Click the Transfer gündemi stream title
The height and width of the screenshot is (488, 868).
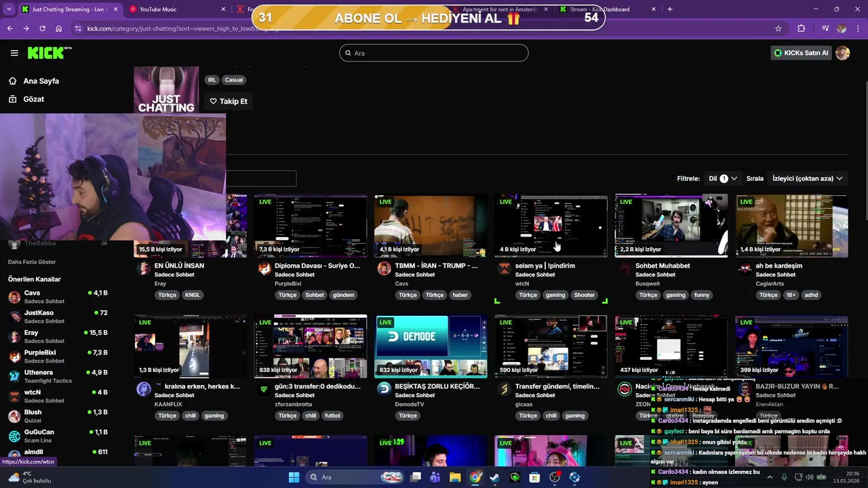[x=557, y=386]
